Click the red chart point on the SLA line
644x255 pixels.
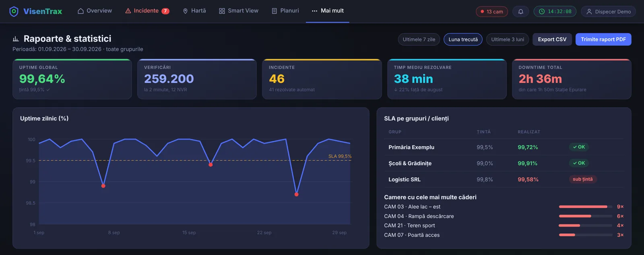(211, 164)
